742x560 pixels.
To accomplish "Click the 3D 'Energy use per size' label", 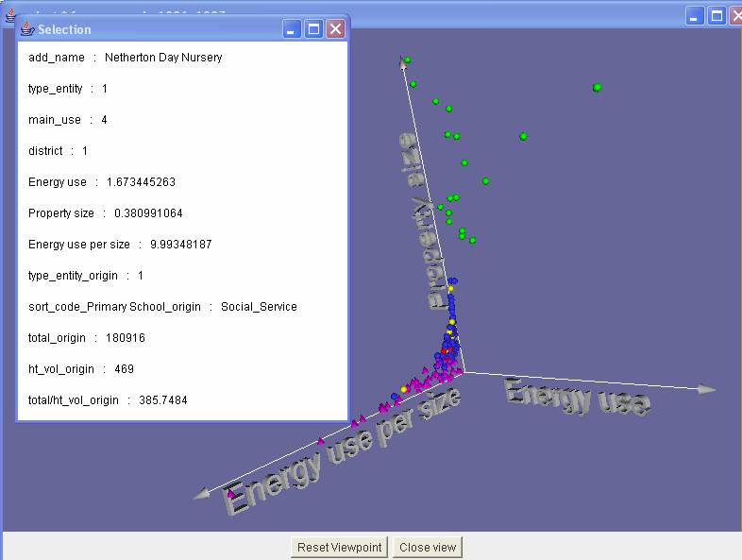I will point(345,450).
